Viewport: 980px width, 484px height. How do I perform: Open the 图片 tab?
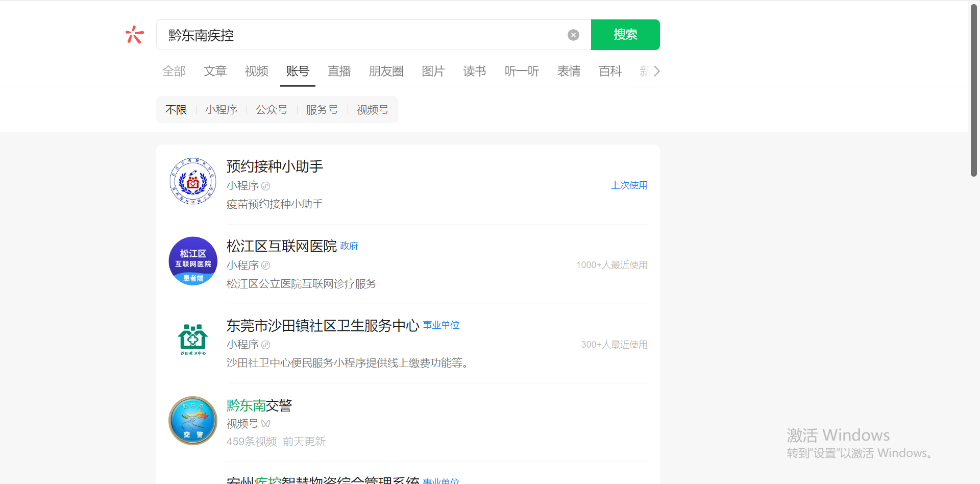[x=433, y=71]
